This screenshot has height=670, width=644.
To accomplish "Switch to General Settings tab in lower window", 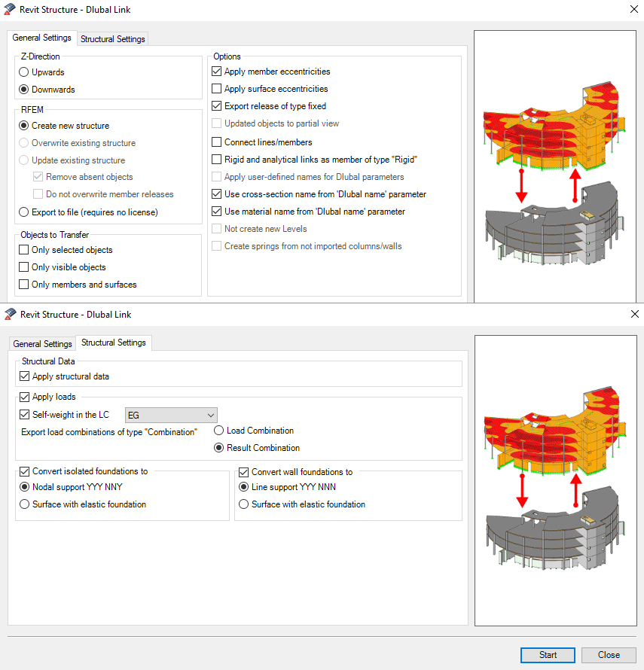I will (x=42, y=343).
